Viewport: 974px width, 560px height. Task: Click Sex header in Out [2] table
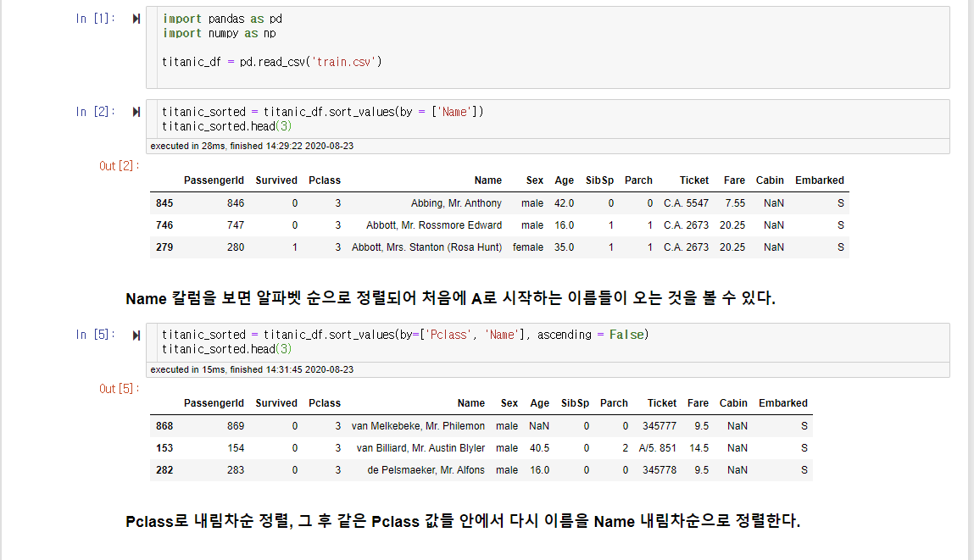(535, 180)
